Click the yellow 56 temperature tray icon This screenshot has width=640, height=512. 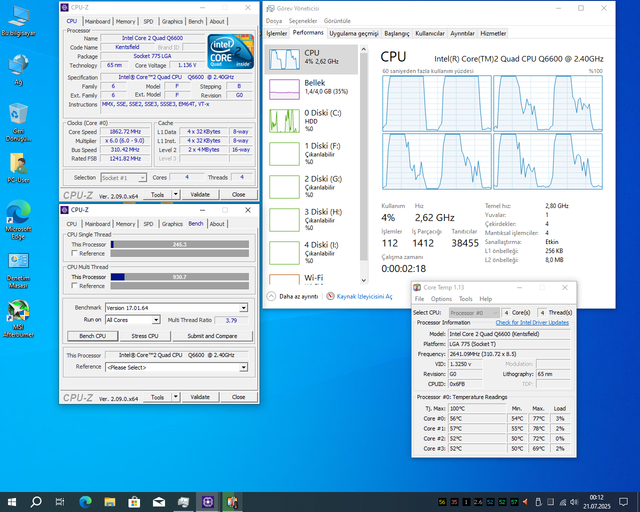[x=442, y=502]
